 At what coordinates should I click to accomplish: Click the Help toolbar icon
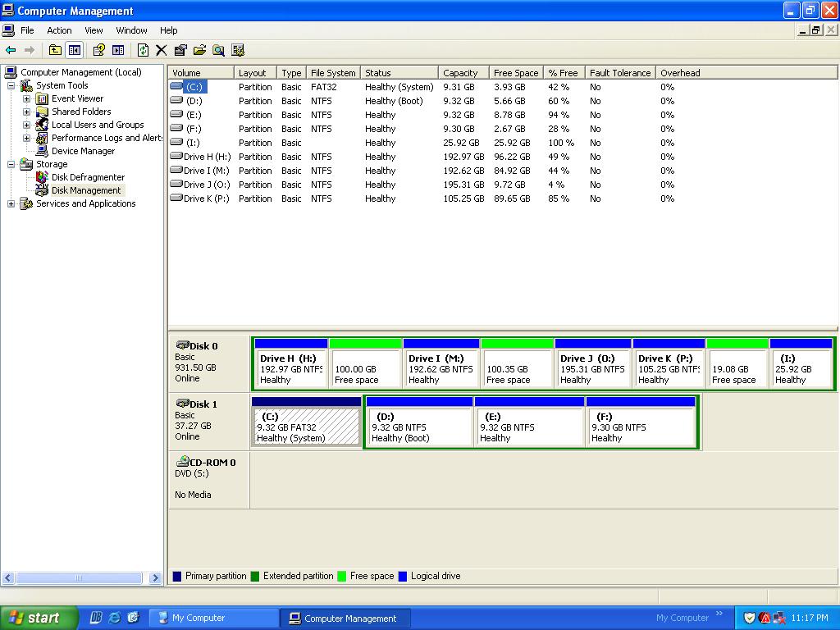[100, 48]
